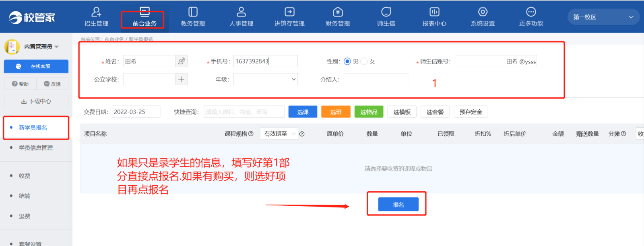Image resolution: width=644 pixels, height=246 pixels.
Task: Click plus icon beside 公立学校 field
Action: click(x=182, y=79)
